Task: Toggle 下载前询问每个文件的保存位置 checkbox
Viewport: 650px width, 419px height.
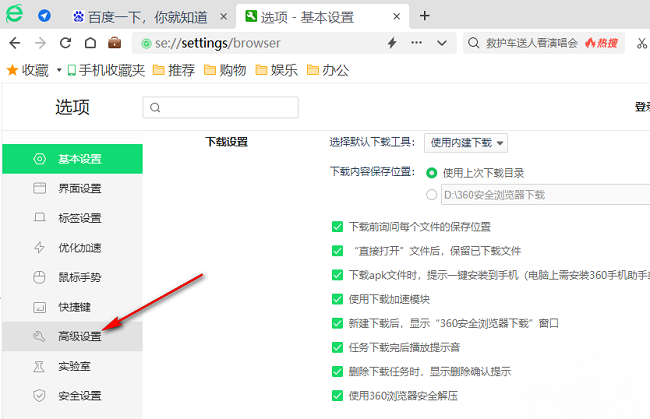Action: point(337,227)
